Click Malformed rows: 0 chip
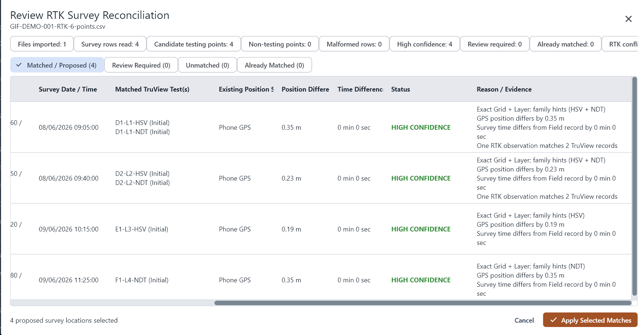Viewport: 644px width, 335px height. [x=354, y=44]
